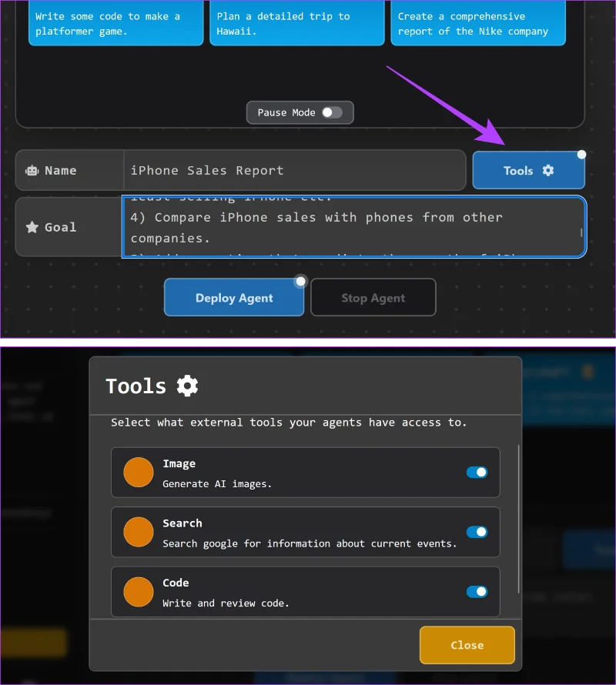Click the star icon beside Goal
Viewport: 616px width, 685px height.
(x=32, y=227)
